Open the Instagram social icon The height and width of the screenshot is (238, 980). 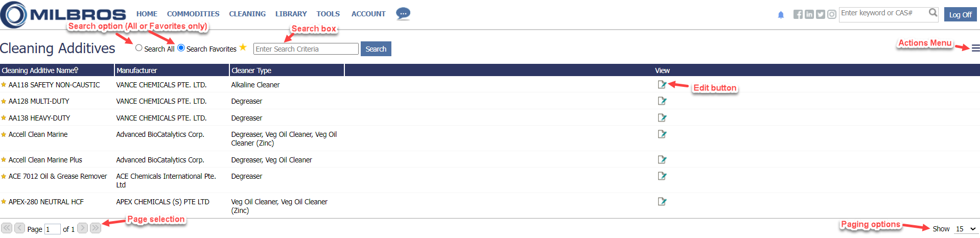pyautogui.click(x=832, y=14)
